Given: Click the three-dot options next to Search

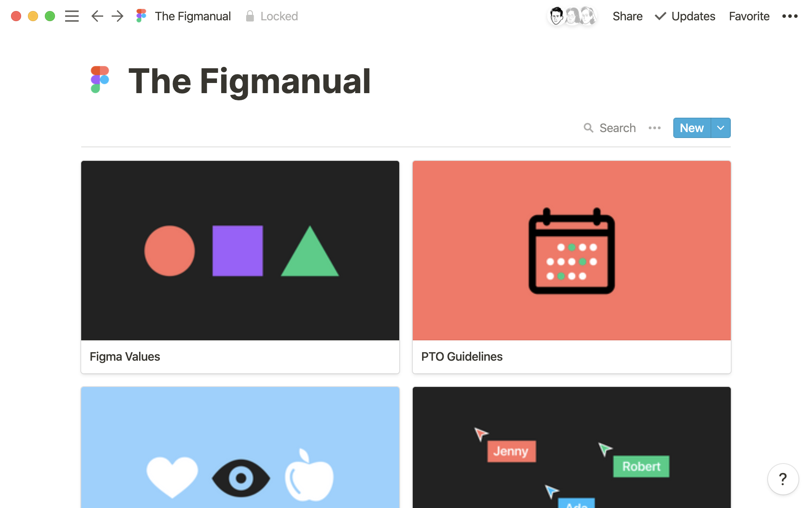Looking at the screenshot, I should (x=655, y=127).
